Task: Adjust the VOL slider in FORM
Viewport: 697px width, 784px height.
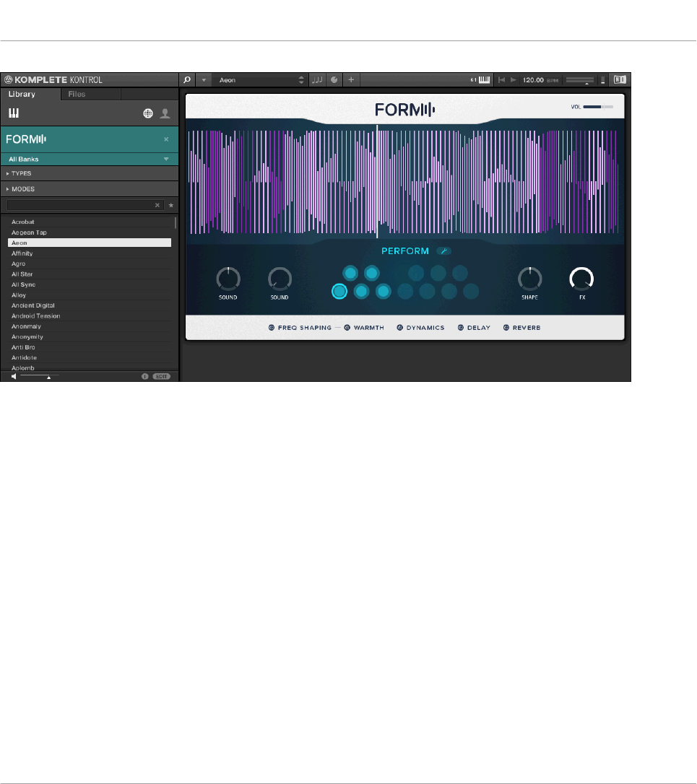Action: (x=598, y=107)
